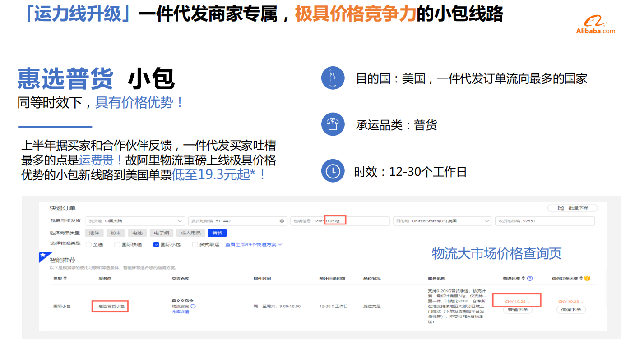Check the 全选 checkbox
The image size is (644, 343).
88,245
